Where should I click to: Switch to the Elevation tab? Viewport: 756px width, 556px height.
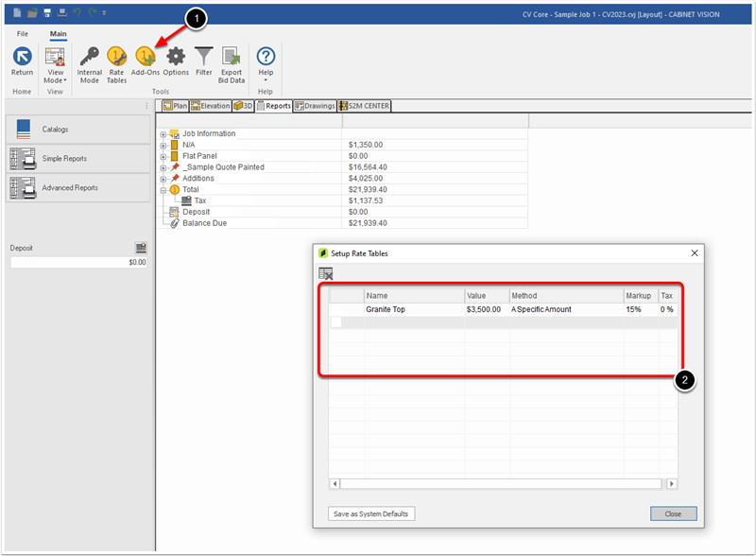(210, 106)
